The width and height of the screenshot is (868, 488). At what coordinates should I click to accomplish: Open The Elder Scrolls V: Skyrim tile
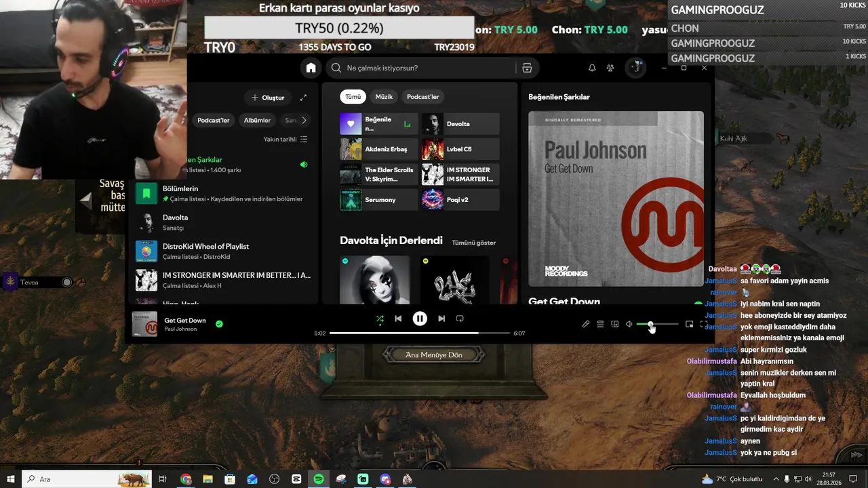(379, 175)
